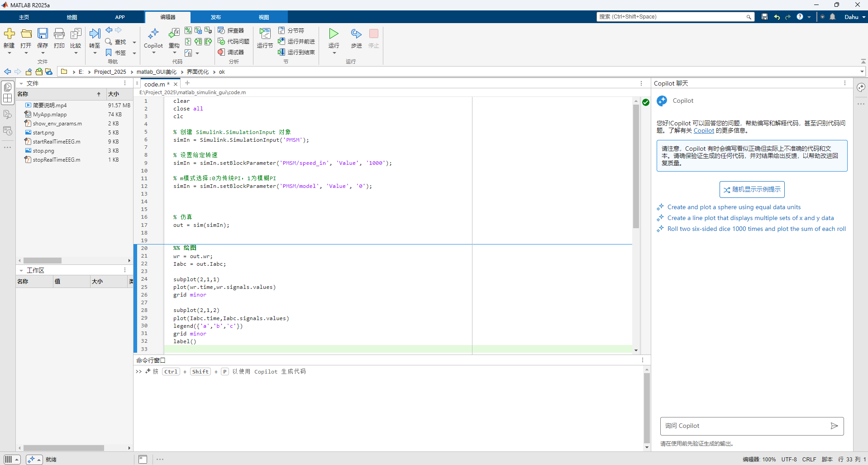Open the address bar path dropdown

pyautogui.click(x=862, y=72)
